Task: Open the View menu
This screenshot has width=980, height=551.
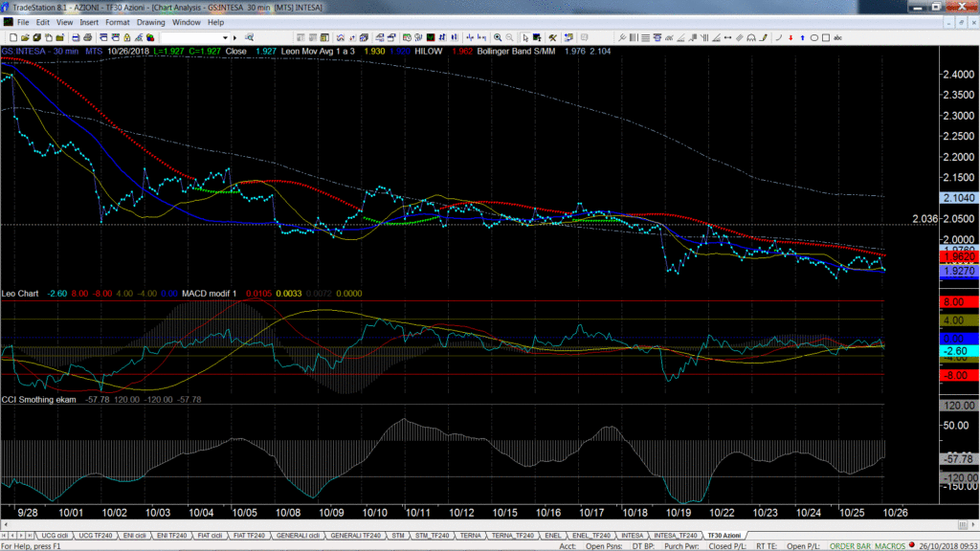Action: [x=64, y=23]
